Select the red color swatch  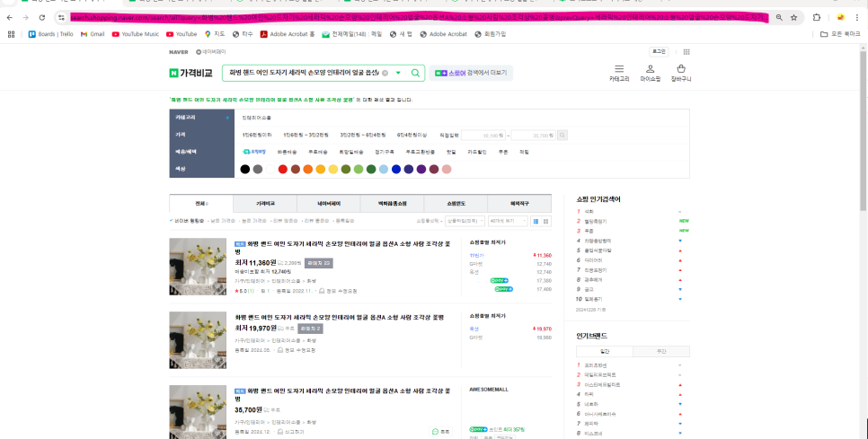tap(283, 169)
